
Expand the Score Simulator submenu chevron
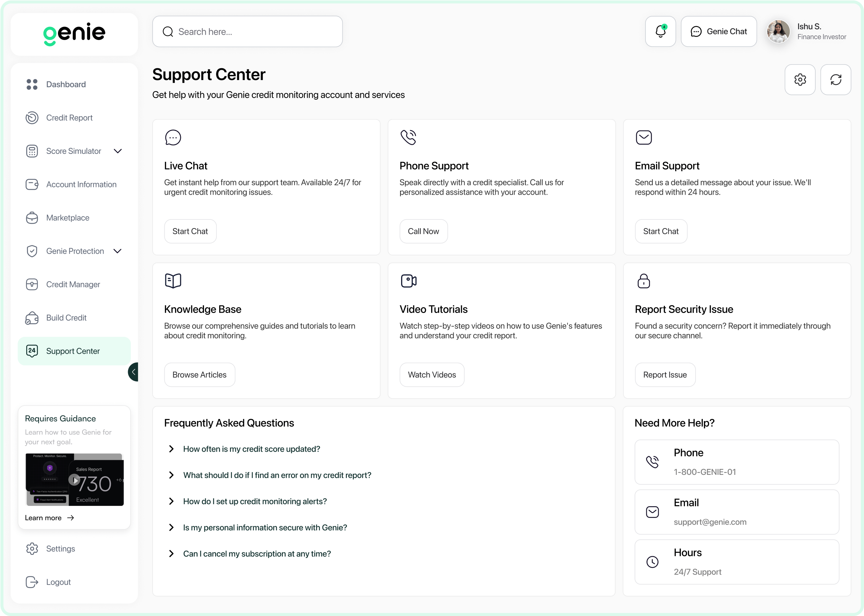pyautogui.click(x=118, y=151)
